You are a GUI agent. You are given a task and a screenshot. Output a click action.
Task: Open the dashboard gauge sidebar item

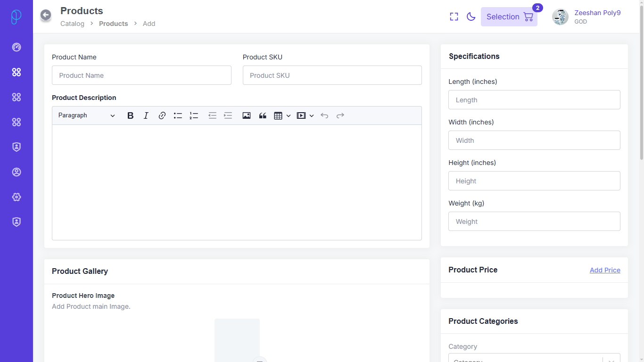[x=17, y=47]
